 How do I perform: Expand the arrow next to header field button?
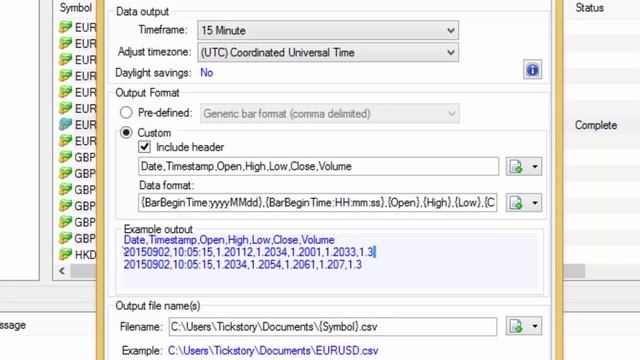[535, 167]
